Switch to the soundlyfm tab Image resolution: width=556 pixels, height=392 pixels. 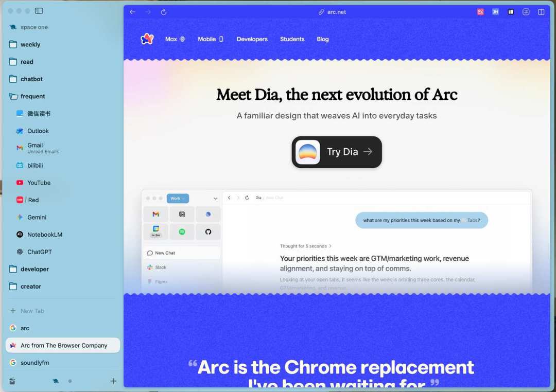63,363
